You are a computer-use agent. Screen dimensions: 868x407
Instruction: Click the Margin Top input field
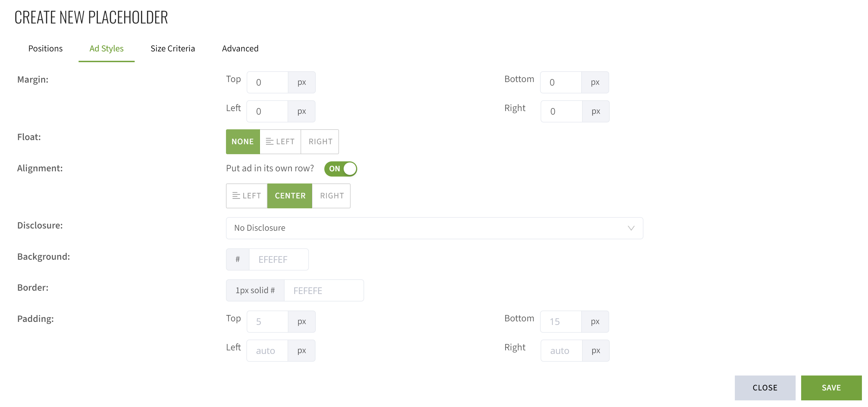(x=267, y=82)
